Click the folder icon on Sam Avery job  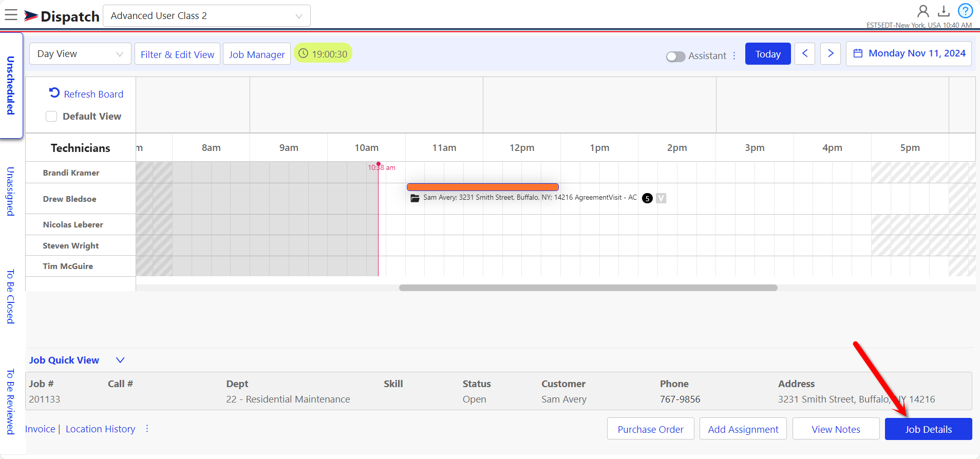tap(415, 198)
